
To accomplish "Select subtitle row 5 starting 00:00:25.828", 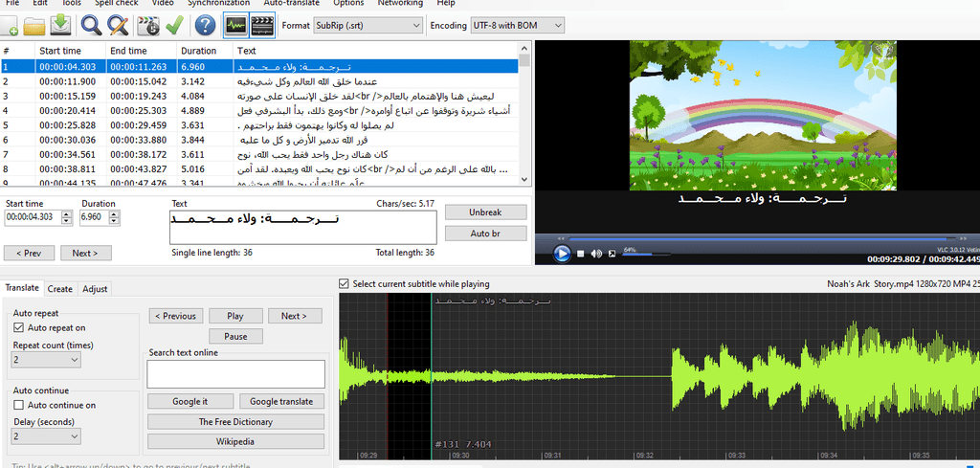I will tap(259, 125).
